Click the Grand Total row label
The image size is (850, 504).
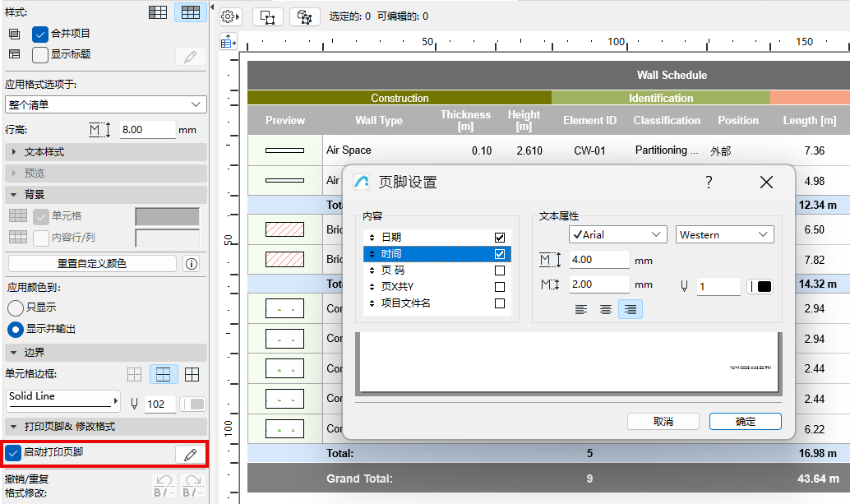(x=359, y=479)
